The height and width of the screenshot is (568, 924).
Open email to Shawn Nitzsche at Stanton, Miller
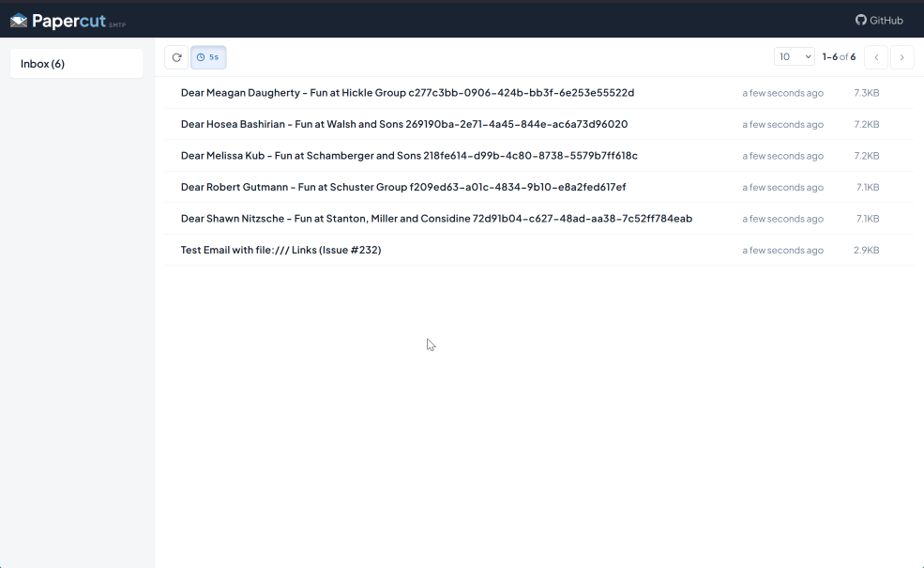[x=539, y=218]
